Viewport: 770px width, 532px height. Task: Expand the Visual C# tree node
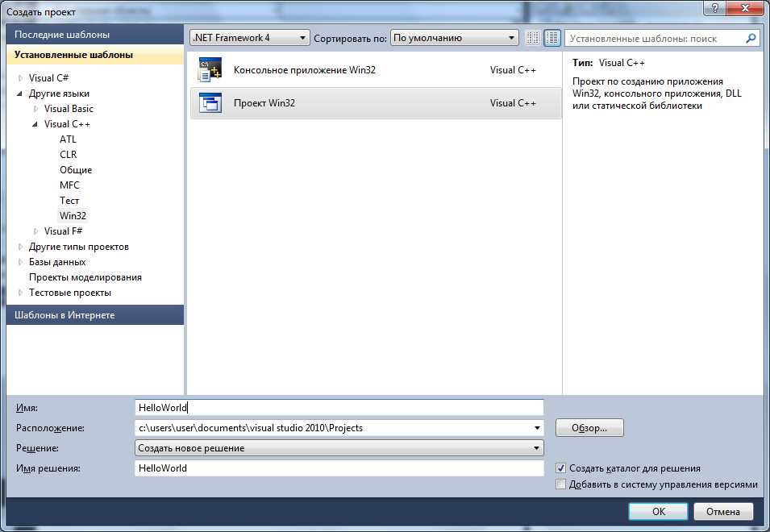(x=21, y=78)
